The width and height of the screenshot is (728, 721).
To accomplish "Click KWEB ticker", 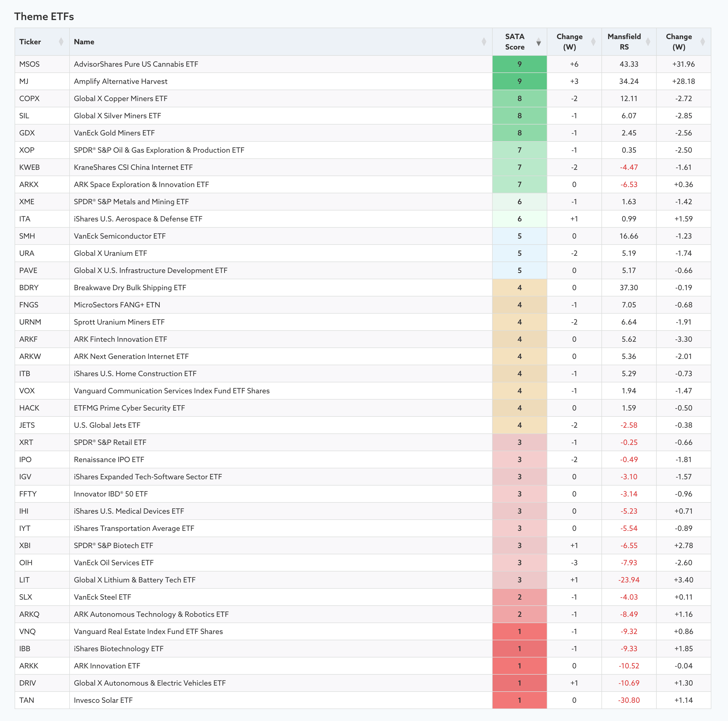I will pos(29,167).
